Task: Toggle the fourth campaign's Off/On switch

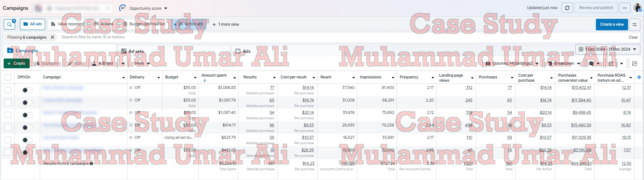Action: coord(27,128)
